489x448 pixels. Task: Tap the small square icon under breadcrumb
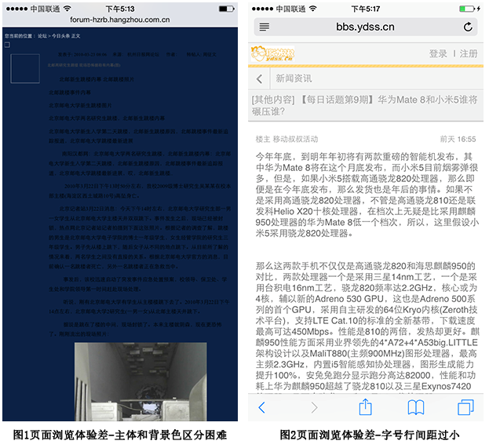(x=7, y=45)
